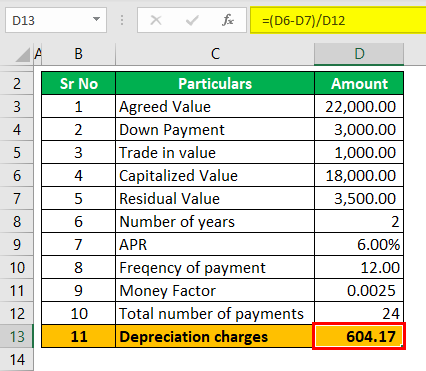This screenshot has width=426, height=371.
Task: Click Sr No cell for Number of years
Action: coord(79,222)
